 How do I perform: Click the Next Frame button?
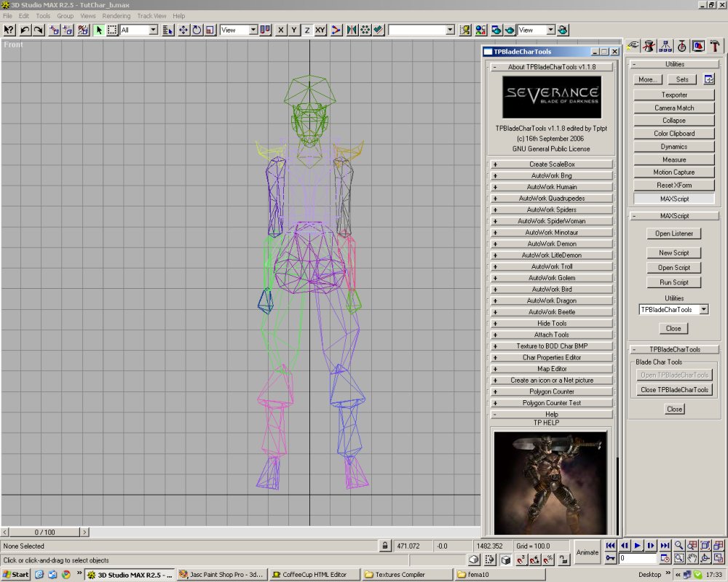652,546
